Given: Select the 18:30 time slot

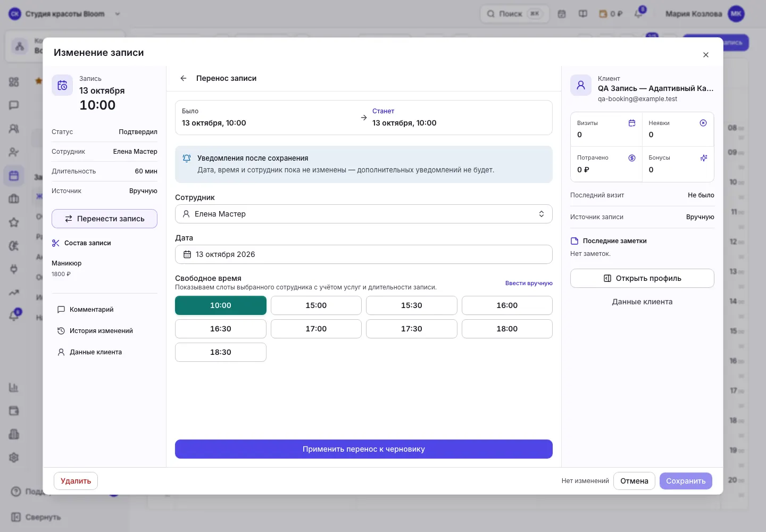Looking at the screenshot, I should click(x=221, y=352).
